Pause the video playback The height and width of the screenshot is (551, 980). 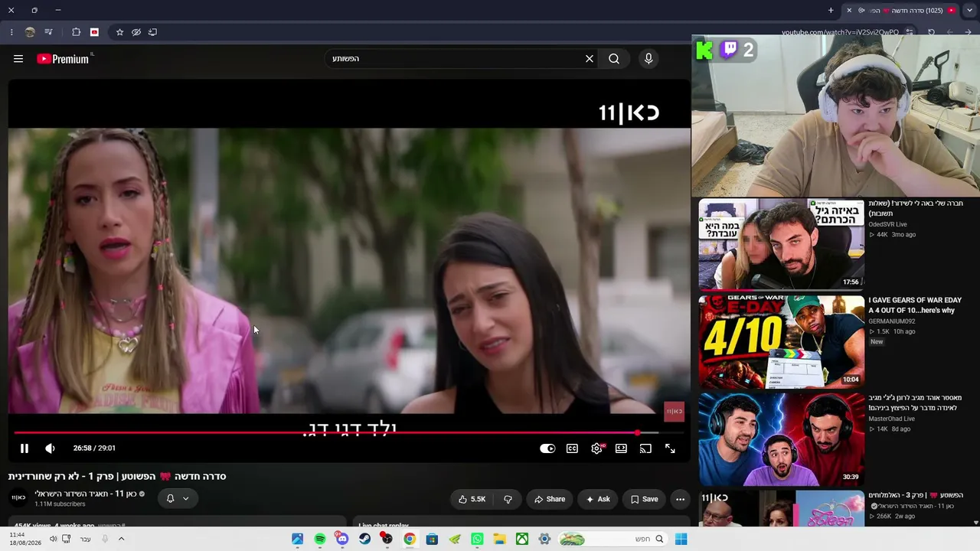pyautogui.click(x=24, y=448)
